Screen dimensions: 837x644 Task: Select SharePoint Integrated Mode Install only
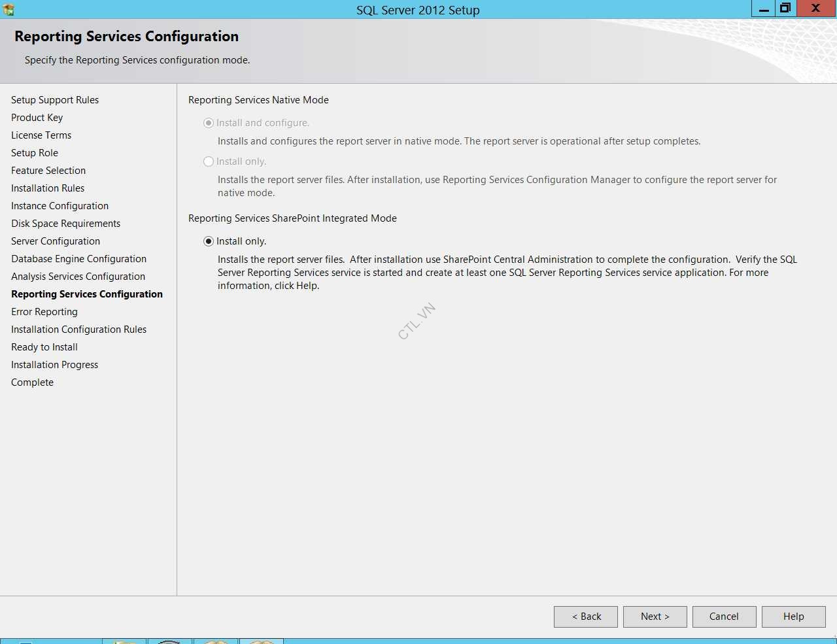tap(209, 241)
